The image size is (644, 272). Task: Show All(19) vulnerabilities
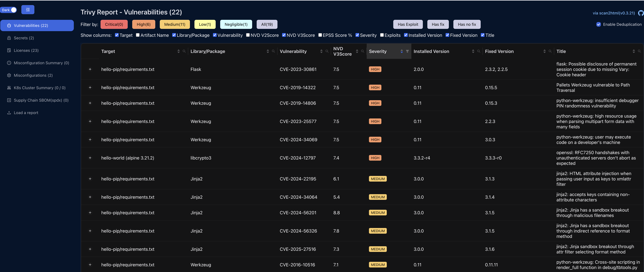(x=267, y=24)
